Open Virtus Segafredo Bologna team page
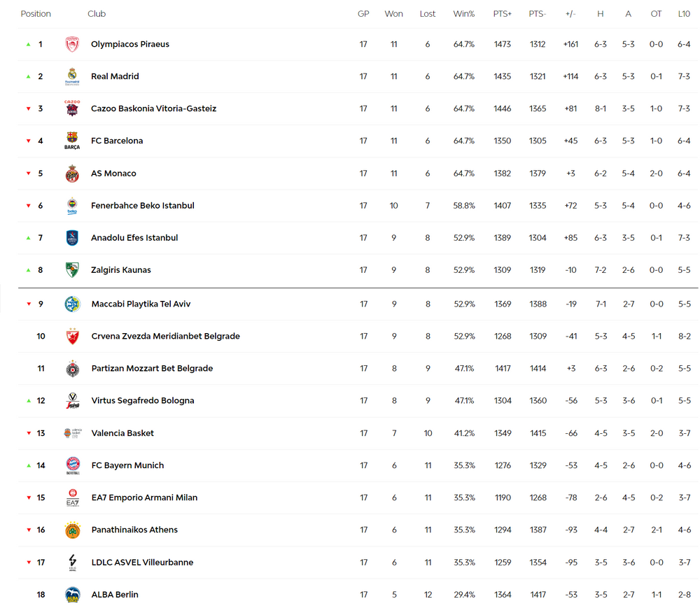The width and height of the screenshot is (700, 613). pos(143,401)
